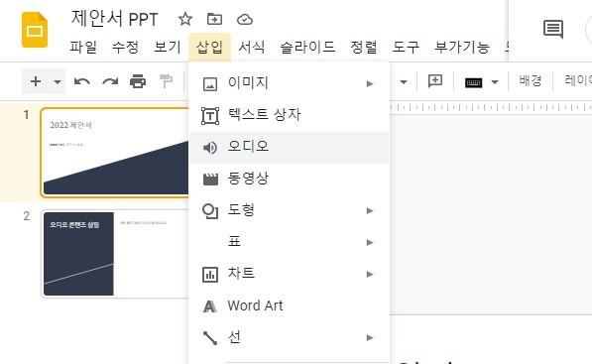Star the 제안서 PPT document
592x364 pixels.
point(185,19)
